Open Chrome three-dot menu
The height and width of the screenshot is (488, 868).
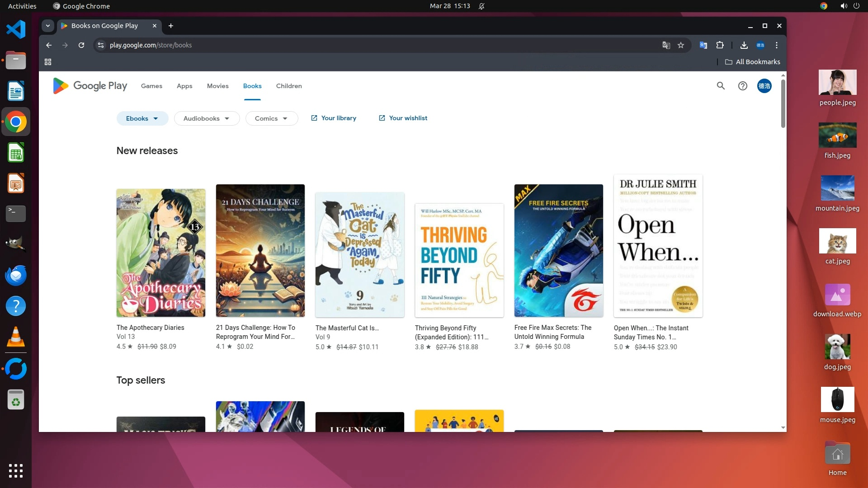777,45
